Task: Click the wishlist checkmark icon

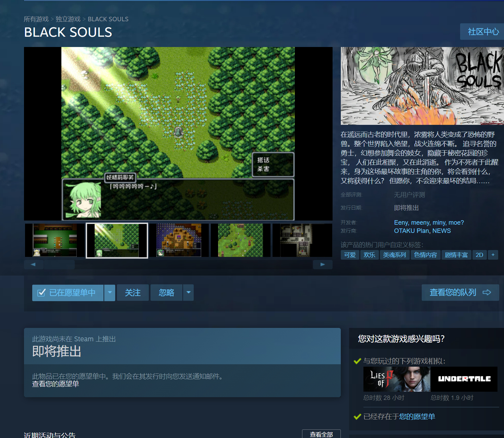Action: (41, 293)
